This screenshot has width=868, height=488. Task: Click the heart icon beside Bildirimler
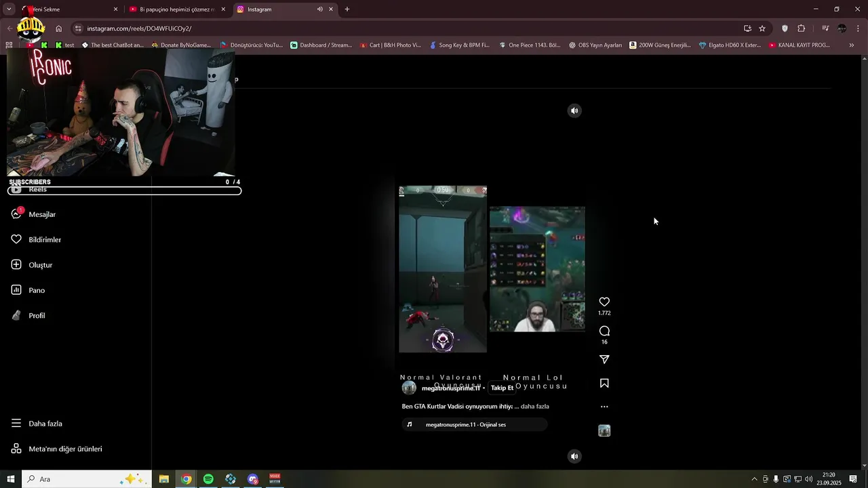[16, 240]
